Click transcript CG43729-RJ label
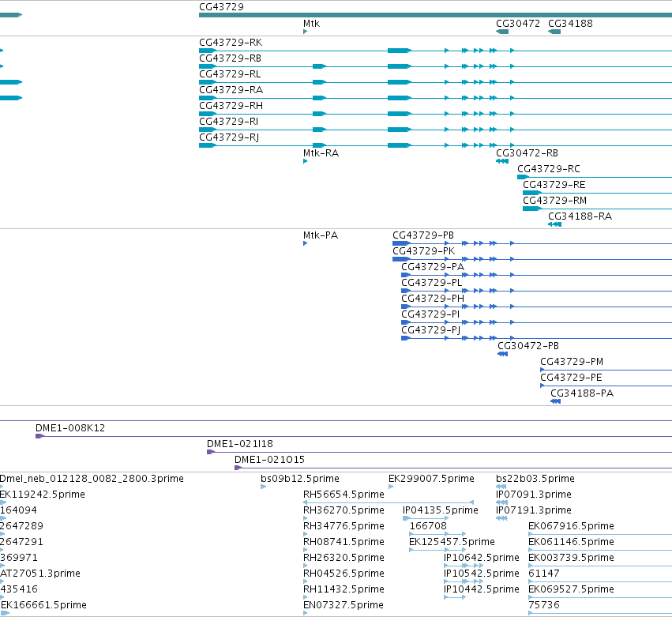 (x=229, y=137)
